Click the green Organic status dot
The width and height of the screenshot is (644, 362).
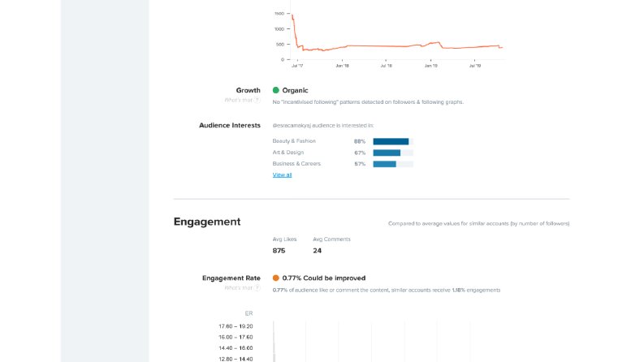click(276, 90)
